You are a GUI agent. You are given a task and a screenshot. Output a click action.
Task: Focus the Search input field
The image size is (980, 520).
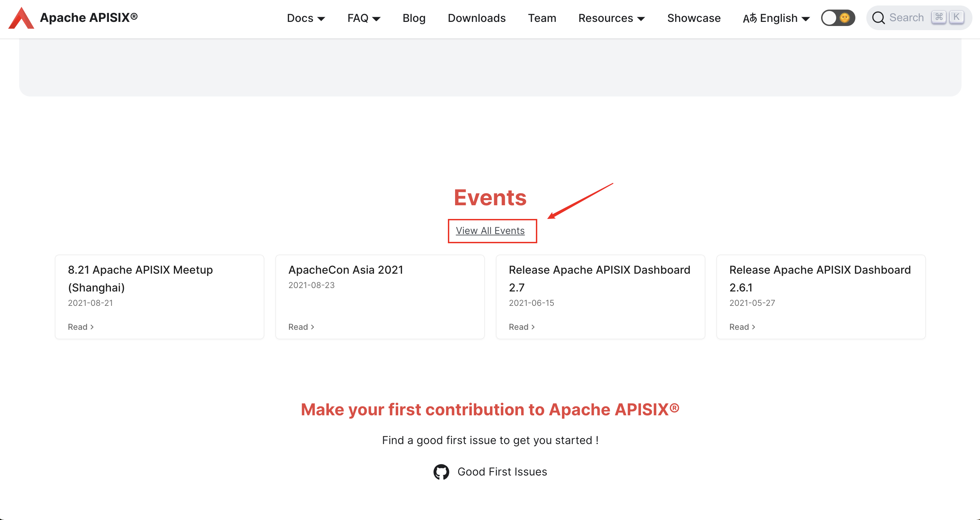[x=907, y=18]
